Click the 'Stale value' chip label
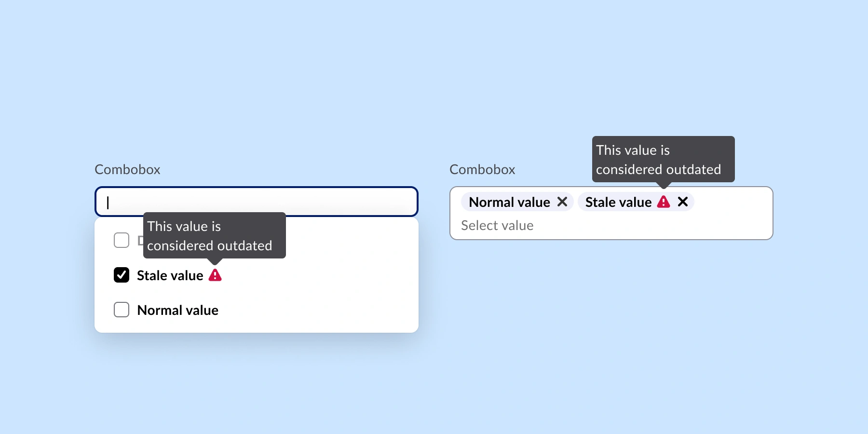The height and width of the screenshot is (434, 868). (x=618, y=202)
